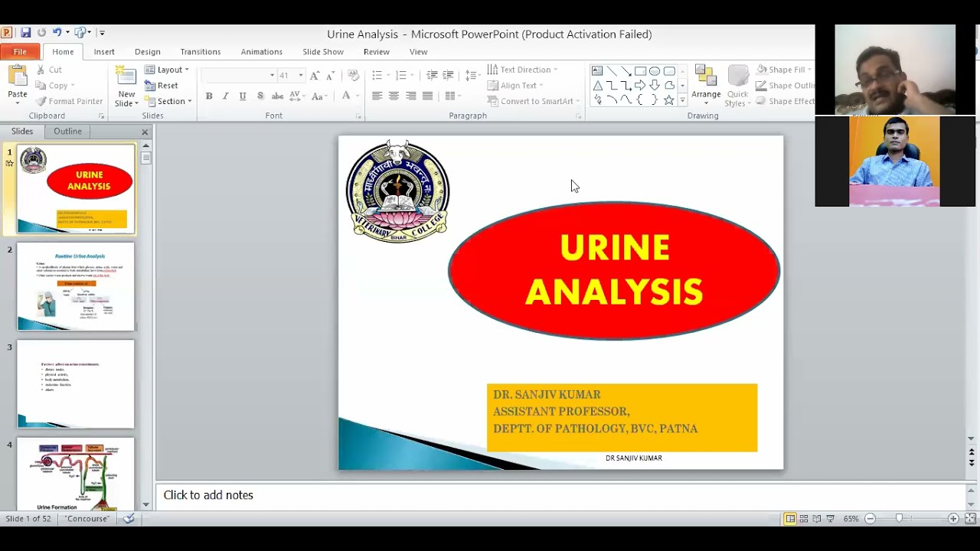Open the Review tab
This screenshot has height=551, width=980.
click(377, 52)
